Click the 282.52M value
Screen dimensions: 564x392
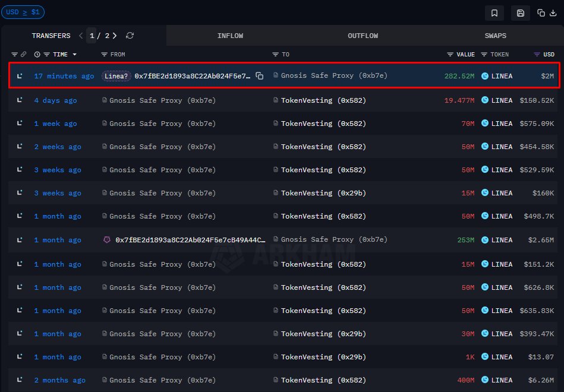459,76
